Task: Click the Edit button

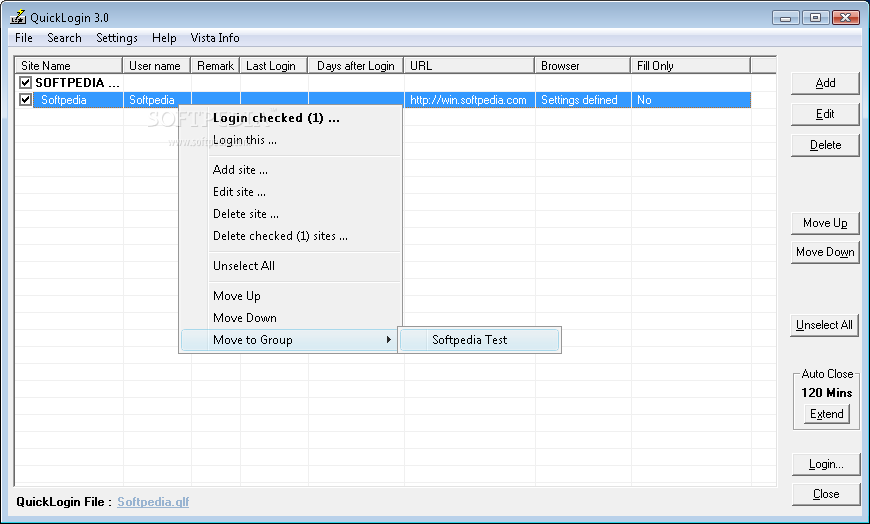Action: (825, 114)
